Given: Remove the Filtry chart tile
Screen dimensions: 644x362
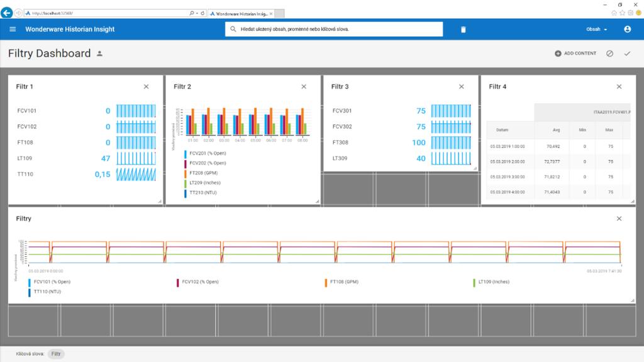Looking at the screenshot, I should pyautogui.click(x=619, y=219).
